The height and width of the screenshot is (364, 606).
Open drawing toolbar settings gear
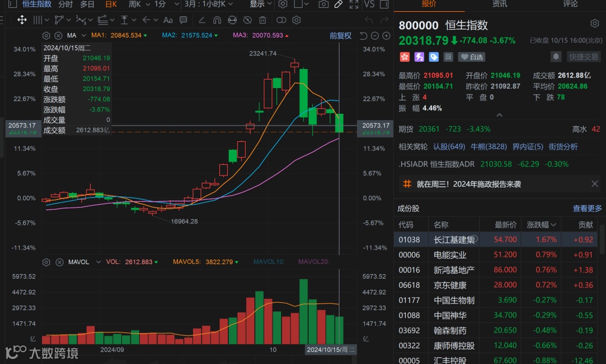296,20
